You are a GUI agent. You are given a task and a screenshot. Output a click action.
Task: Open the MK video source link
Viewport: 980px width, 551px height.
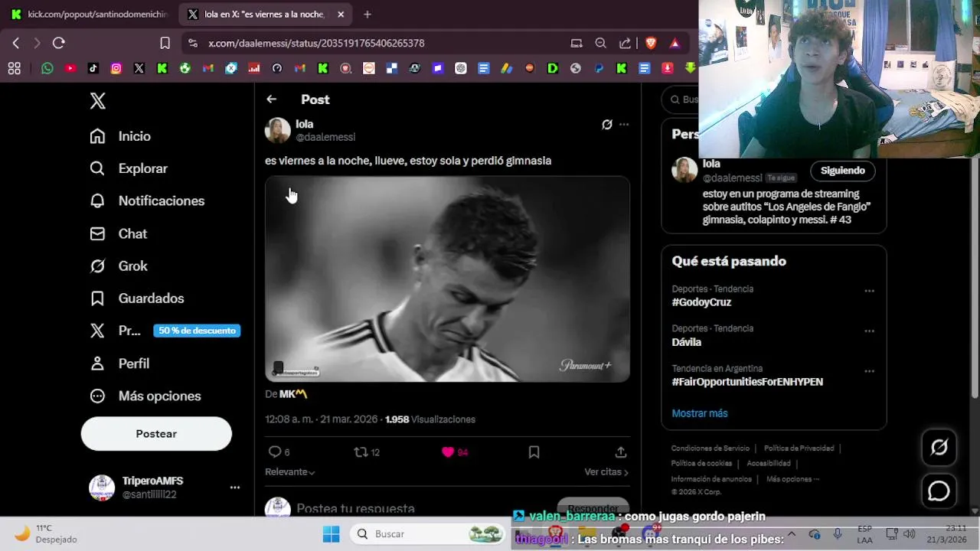[293, 394]
